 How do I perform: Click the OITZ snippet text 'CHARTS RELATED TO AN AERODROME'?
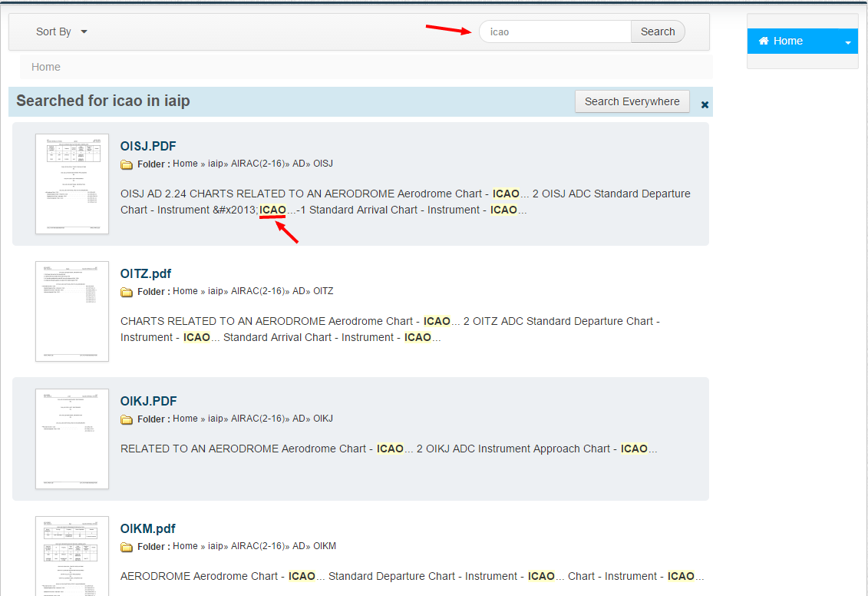click(x=223, y=321)
